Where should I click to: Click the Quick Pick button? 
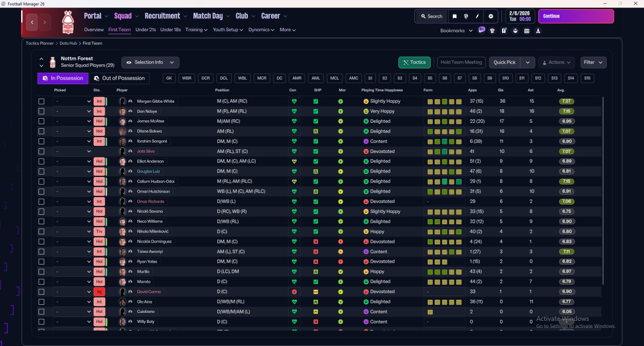point(505,62)
